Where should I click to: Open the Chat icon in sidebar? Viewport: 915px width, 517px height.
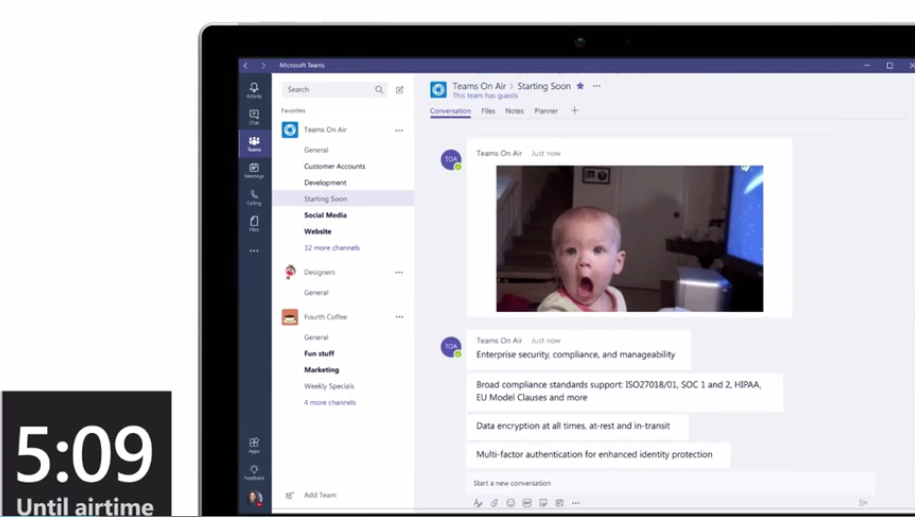coord(254,116)
